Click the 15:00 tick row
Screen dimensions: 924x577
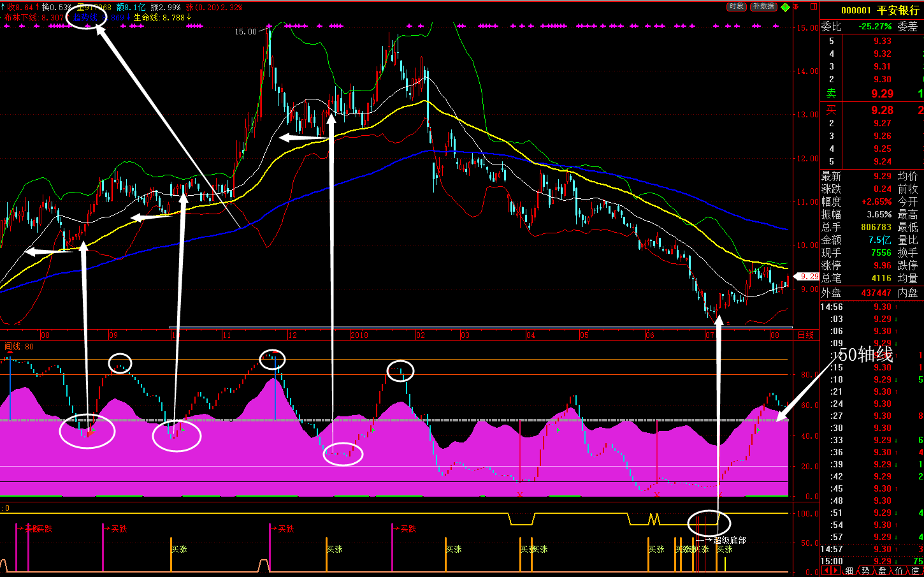[872, 561]
